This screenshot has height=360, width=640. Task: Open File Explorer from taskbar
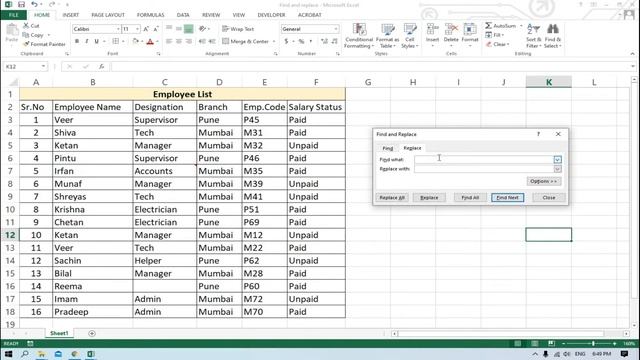tap(41, 354)
